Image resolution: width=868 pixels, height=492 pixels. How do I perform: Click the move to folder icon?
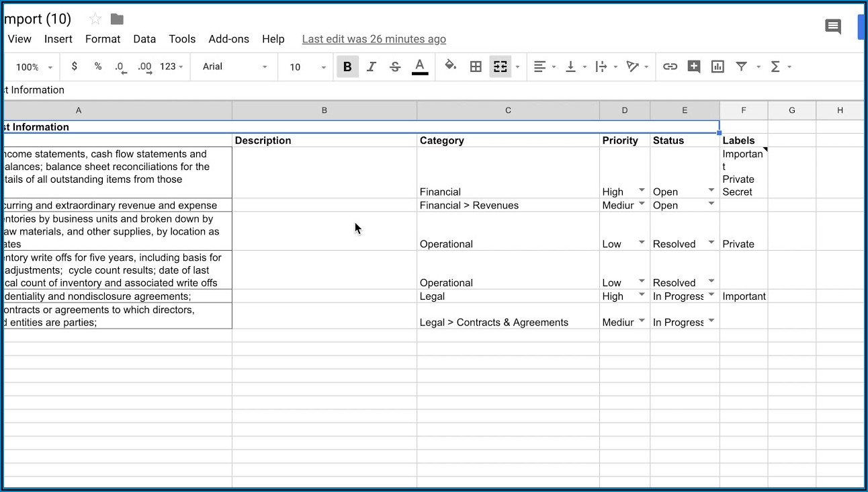(x=117, y=19)
